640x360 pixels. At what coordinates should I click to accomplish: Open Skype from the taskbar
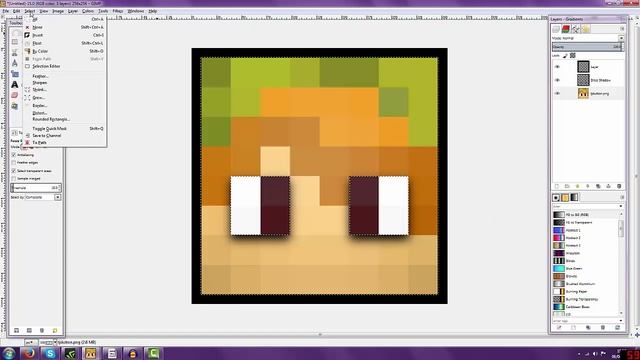tap(50, 353)
